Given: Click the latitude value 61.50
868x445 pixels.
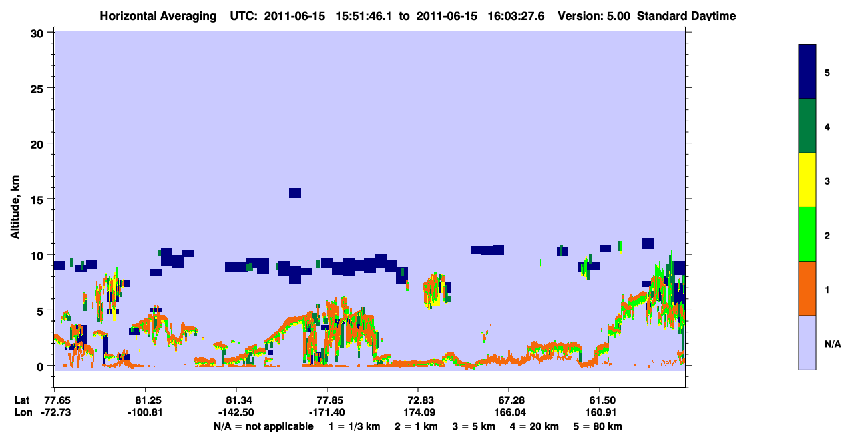Looking at the screenshot, I should [600, 400].
